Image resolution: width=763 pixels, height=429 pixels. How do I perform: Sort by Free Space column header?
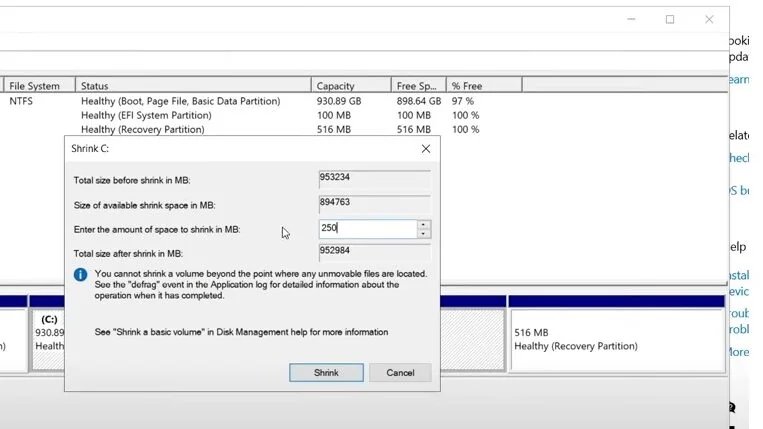[x=418, y=86]
